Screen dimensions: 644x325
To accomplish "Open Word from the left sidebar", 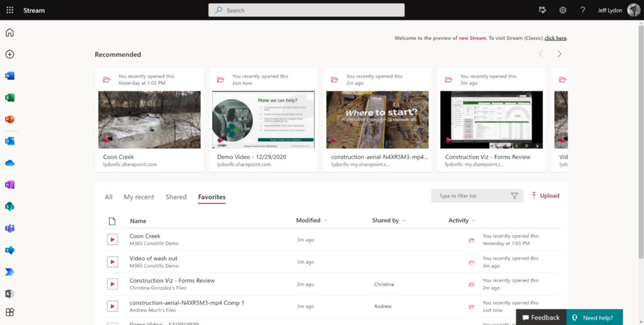I will 9,76.
